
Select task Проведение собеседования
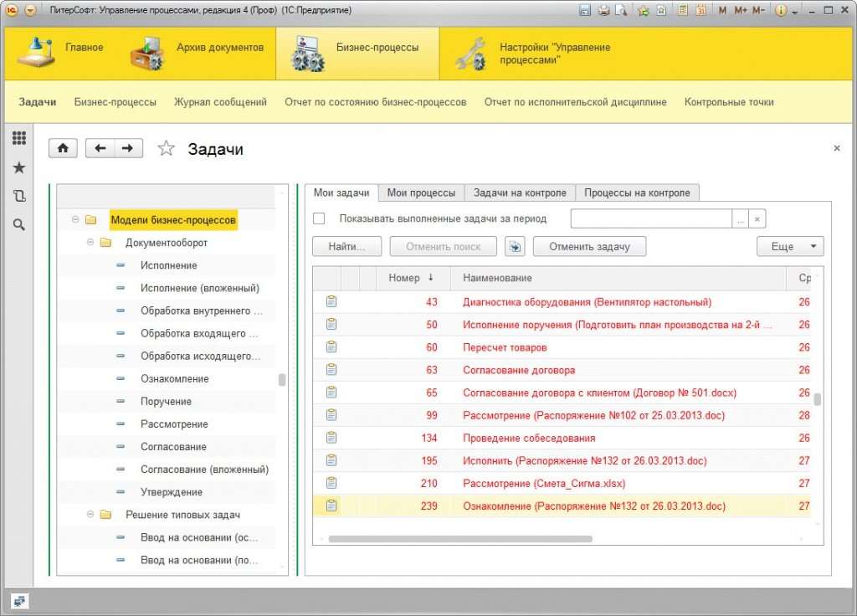(x=529, y=438)
